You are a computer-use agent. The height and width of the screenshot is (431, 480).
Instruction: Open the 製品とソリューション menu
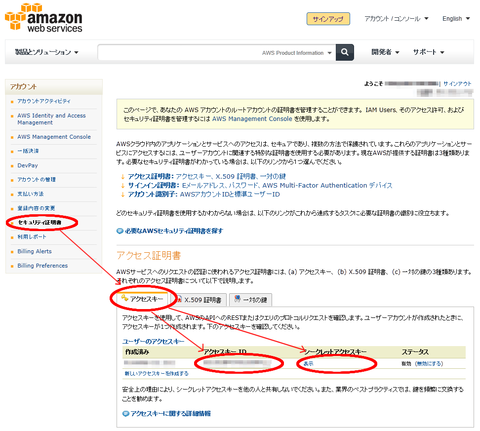click(x=46, y=52)
